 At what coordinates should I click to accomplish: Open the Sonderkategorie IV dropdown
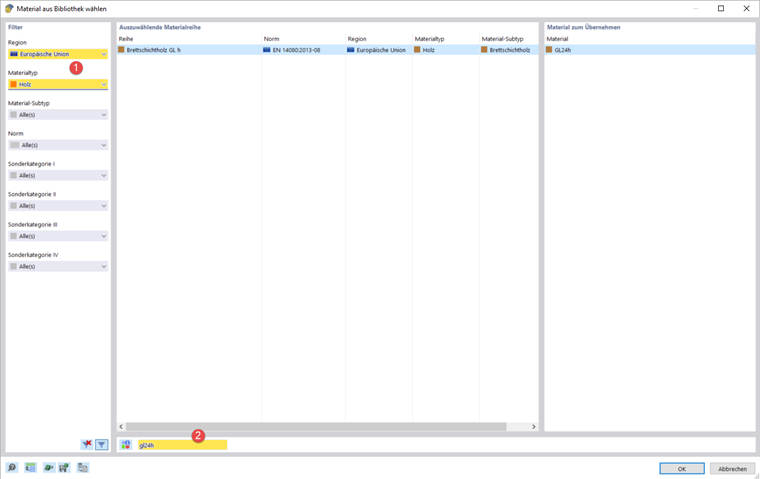[58, 266]
